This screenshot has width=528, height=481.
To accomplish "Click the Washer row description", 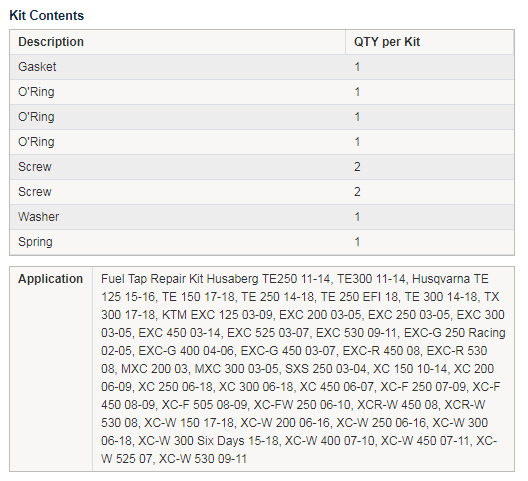I will coord(39,217).
